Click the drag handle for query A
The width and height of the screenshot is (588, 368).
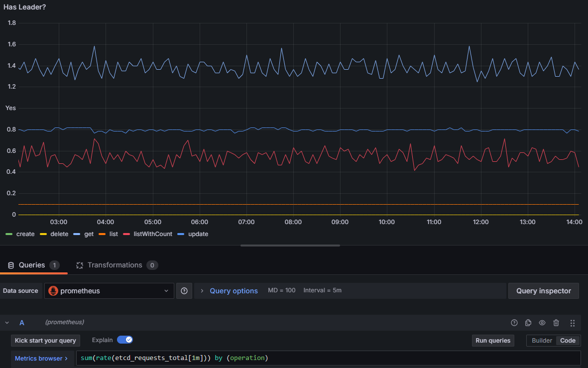click(572, 323)
